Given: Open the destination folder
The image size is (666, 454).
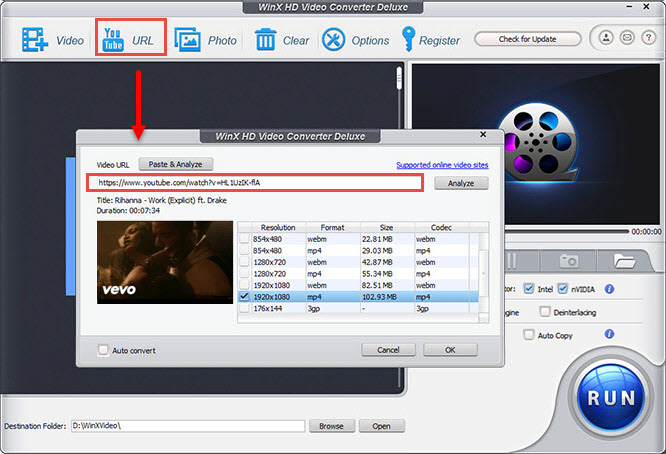Looking at the screenshot, I should point(381,426).
